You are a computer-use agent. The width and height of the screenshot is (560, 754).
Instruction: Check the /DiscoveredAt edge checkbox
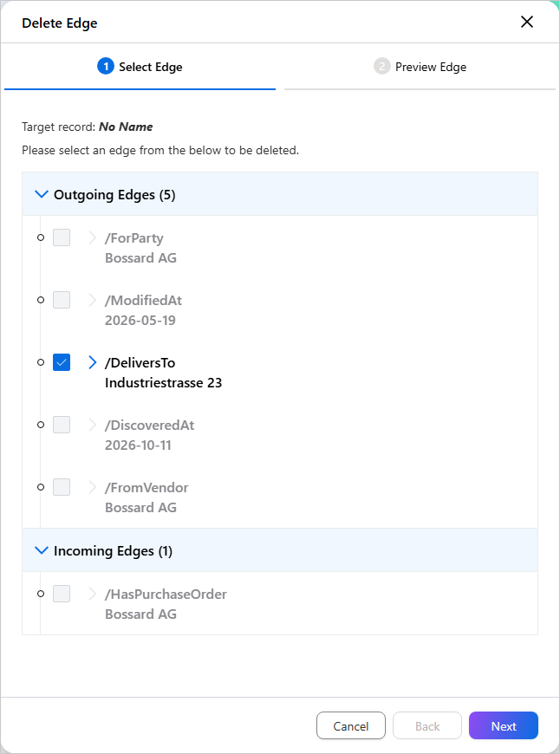[62, 425]
